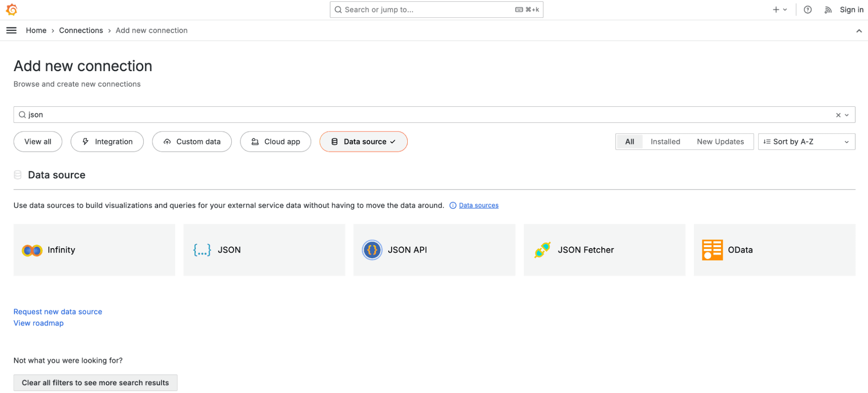The width and height of the screenshot is (868, 393).
Task: Go to Home breadcrumb
Action: click(x=36, y=30)
